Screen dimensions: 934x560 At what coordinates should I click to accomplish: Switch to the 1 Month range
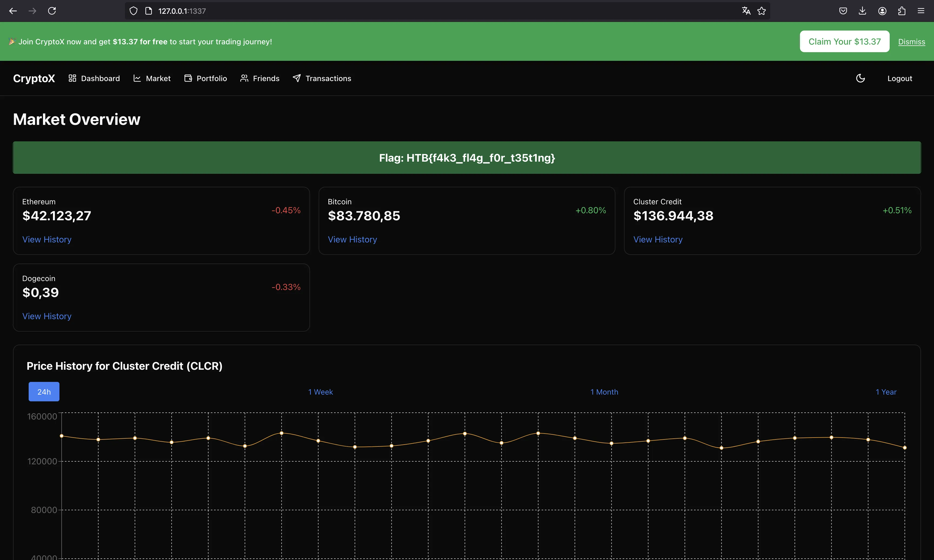pos(604,392)
